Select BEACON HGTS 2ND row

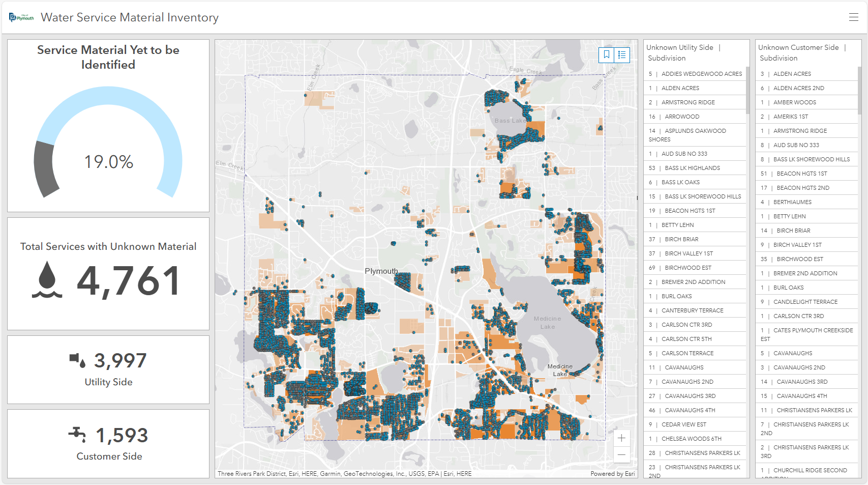806,188
